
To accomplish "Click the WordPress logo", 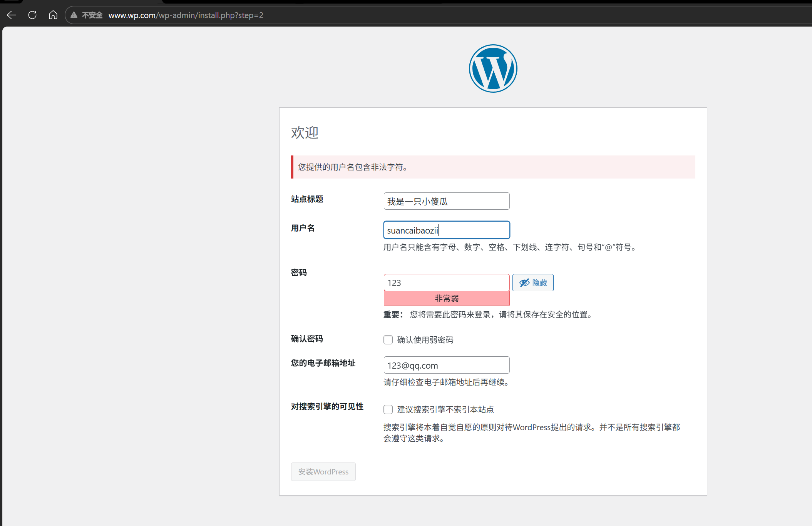I will [x=493, y=68].
